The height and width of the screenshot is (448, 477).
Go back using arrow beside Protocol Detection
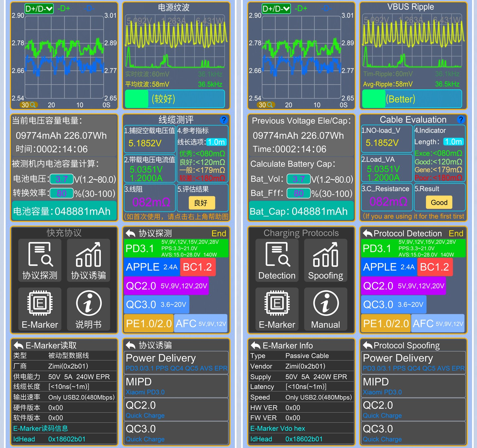coord(368,234)
